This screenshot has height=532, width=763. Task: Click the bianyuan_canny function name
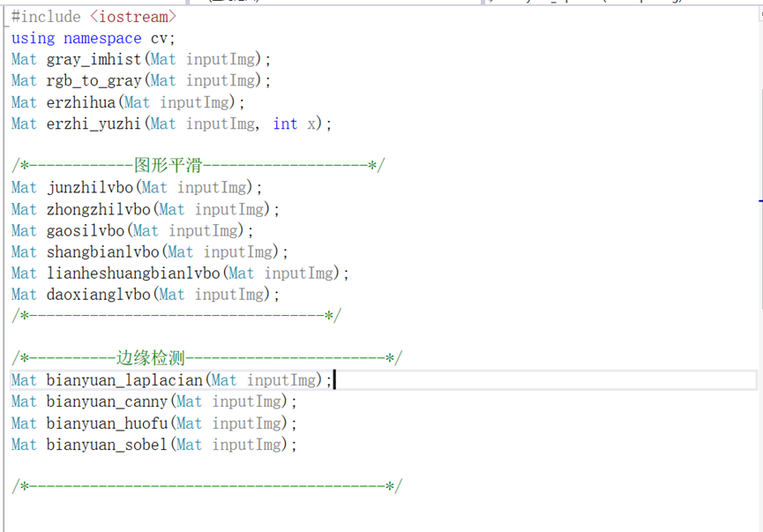pyautogui.click(x=107, y=401)
